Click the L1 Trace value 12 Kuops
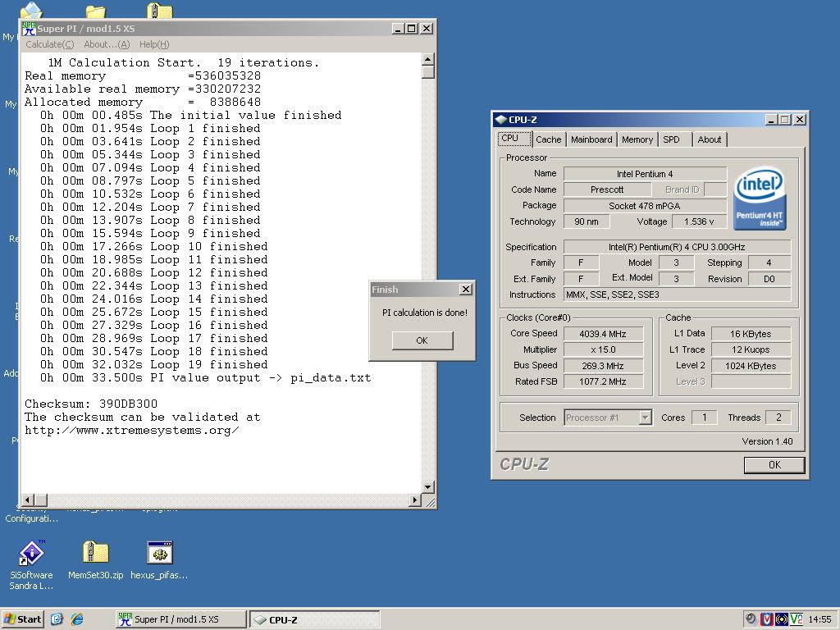This screenshot has height=630, width=840. coord(751,349)
